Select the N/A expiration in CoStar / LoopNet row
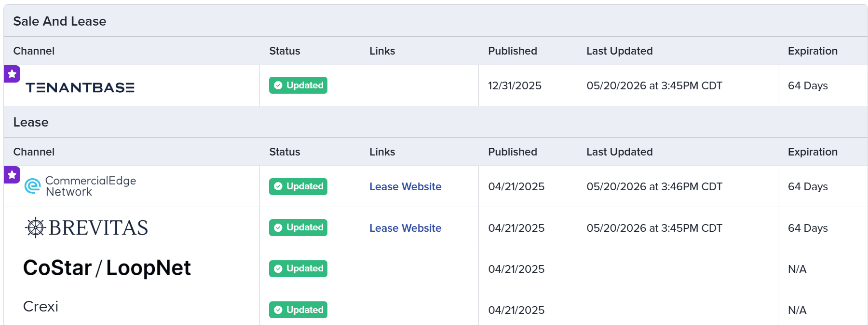The height and width of the screenshot is (325, 868). coord(797,269)
